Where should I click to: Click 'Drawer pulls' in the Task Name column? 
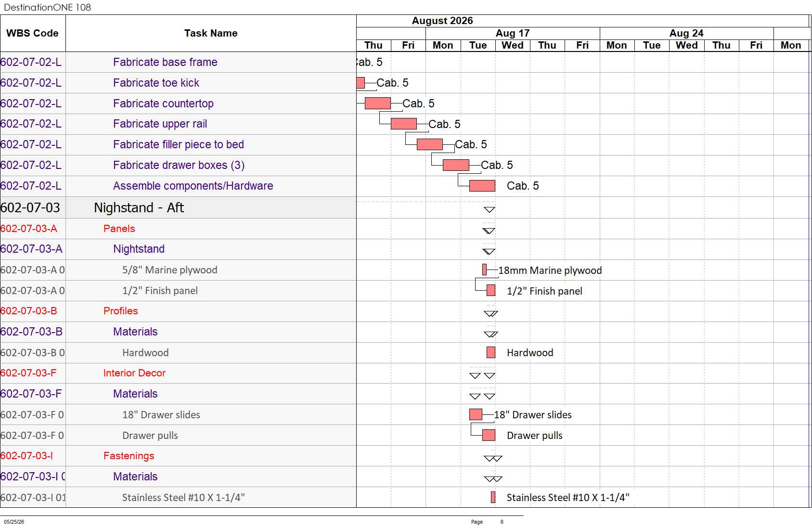pyautogui.click(x=150, y=436)
